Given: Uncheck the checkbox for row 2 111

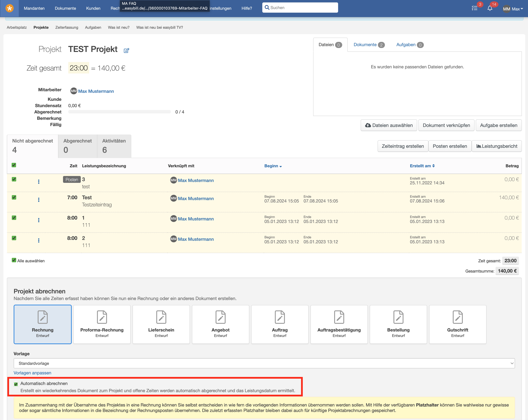Looking at the screenshot, I should (14, 238).
